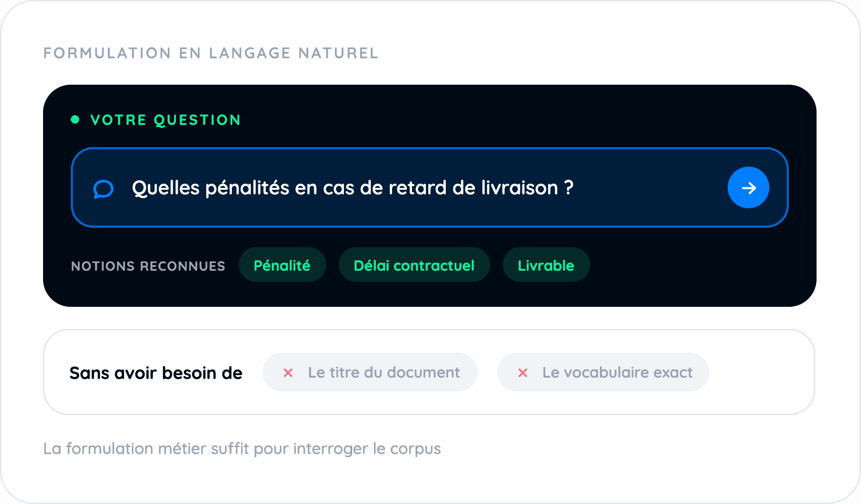Image resolution: width=861 pixels, height=504 pixels.
Task: Click the NOTIONS RECONNUES label
Action: pos(148,266)
